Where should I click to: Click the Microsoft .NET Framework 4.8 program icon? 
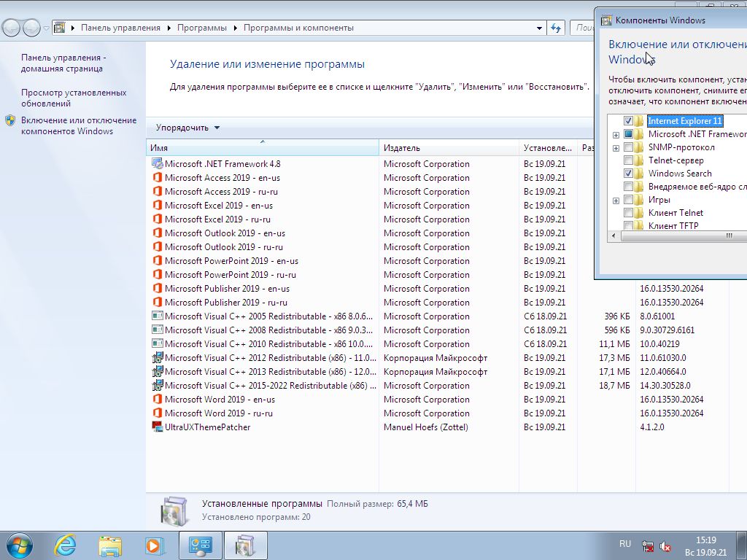coord(158,163)
